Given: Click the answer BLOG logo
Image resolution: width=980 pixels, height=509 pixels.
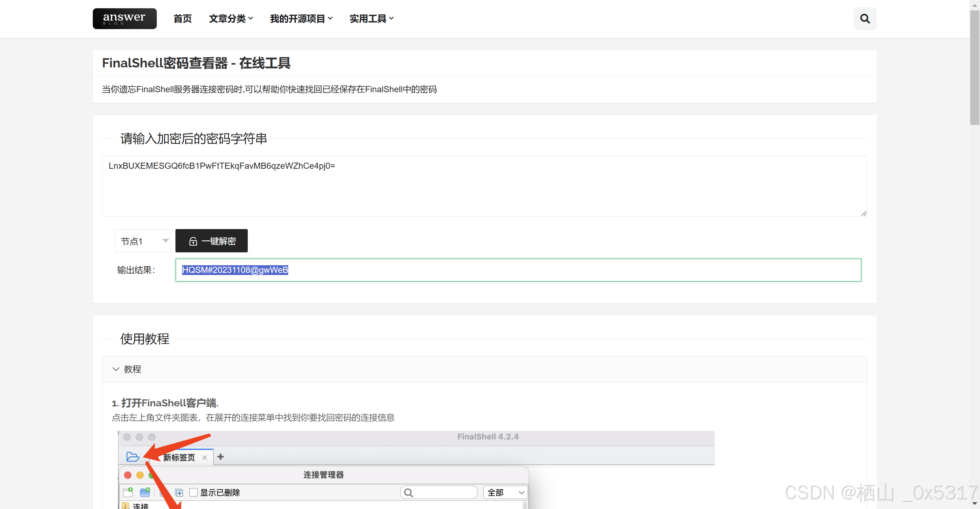Looking at the screenshot, I should [124, 19].
